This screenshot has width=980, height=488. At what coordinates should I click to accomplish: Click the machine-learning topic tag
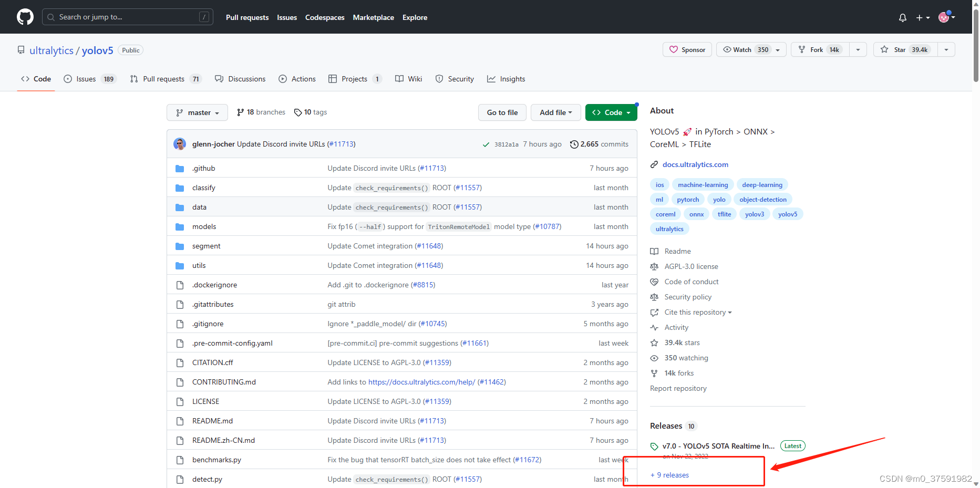[x=703, y=185]
